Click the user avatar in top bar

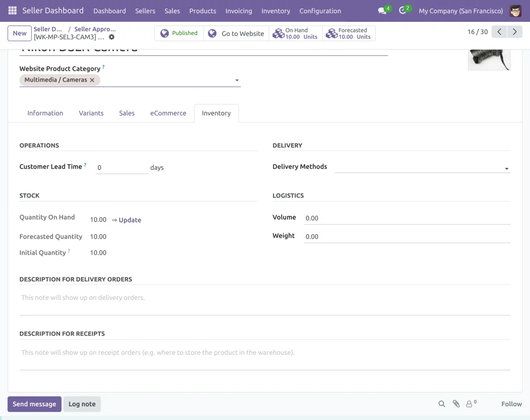pos(515,11)
